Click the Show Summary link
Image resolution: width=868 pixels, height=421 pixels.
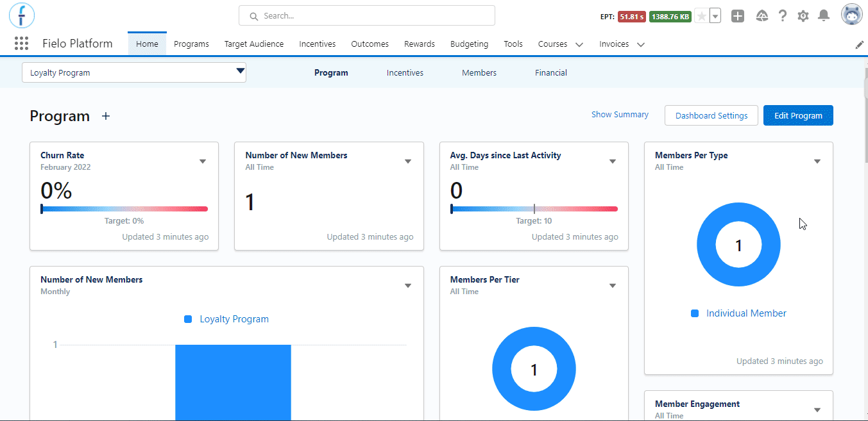tap(620, 115)
